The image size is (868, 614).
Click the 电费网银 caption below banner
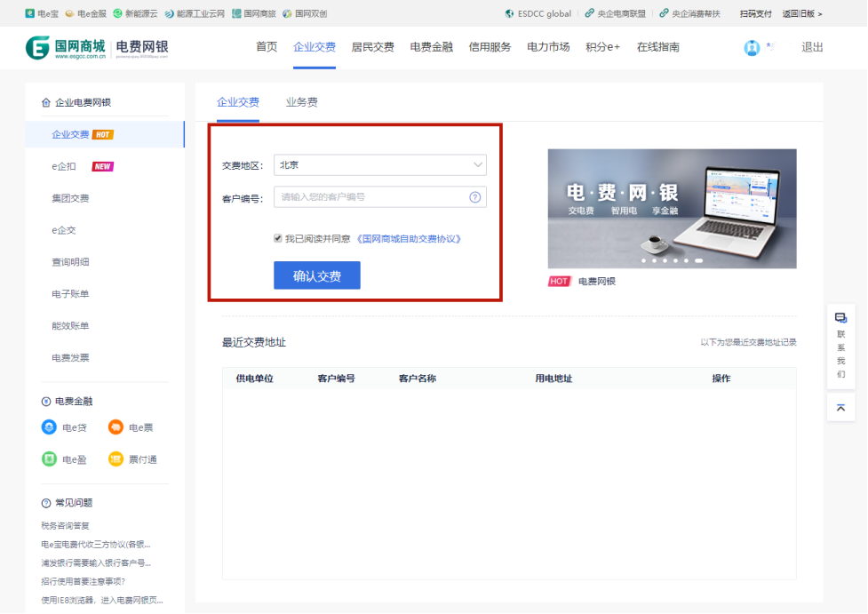[x=597, y=282]
